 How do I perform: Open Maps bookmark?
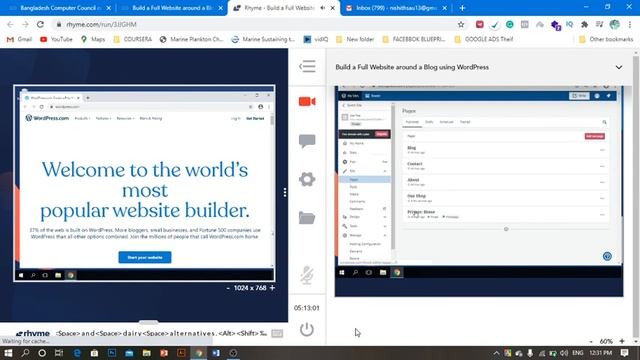pyautogui.click(x=93, y=39)
